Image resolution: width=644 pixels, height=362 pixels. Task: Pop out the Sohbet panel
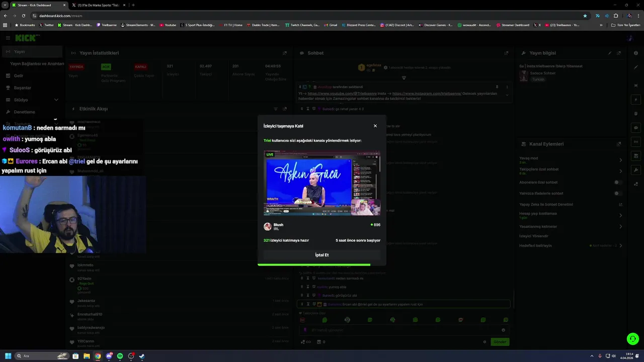(x=506, y=53)
